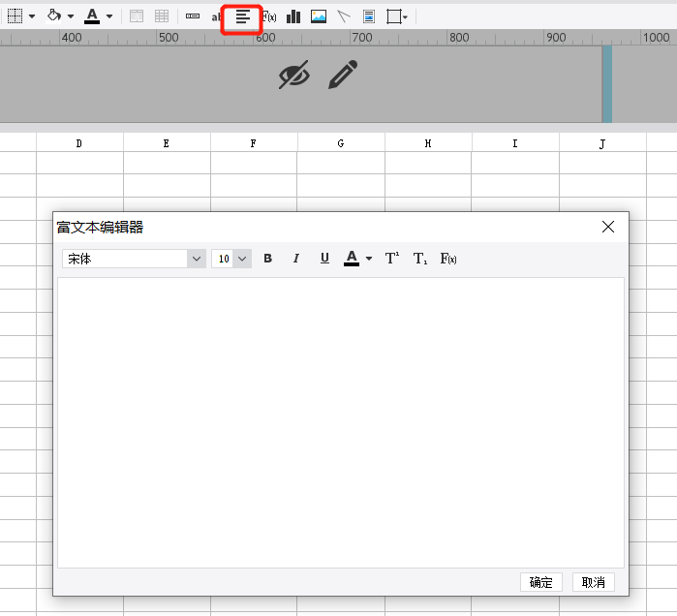Click the rich text icon highlighted in red
677x616 pixels.
click(242, 16)
